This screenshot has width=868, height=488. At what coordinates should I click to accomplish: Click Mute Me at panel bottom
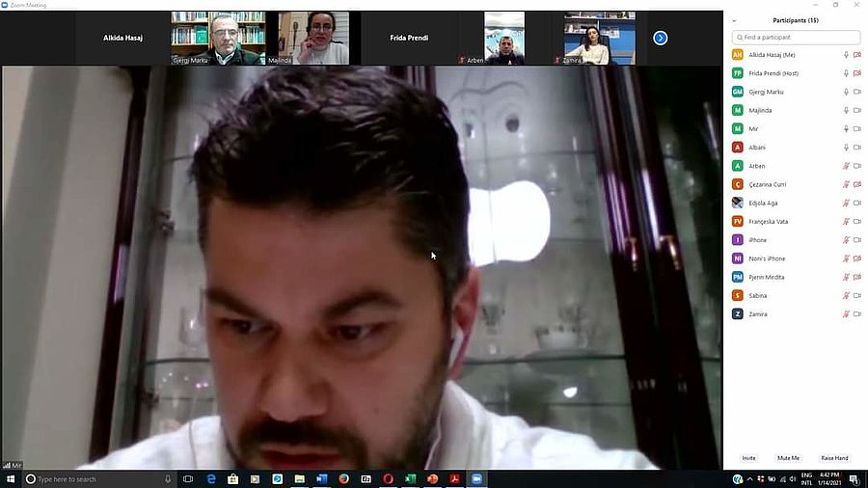[788, 458]
